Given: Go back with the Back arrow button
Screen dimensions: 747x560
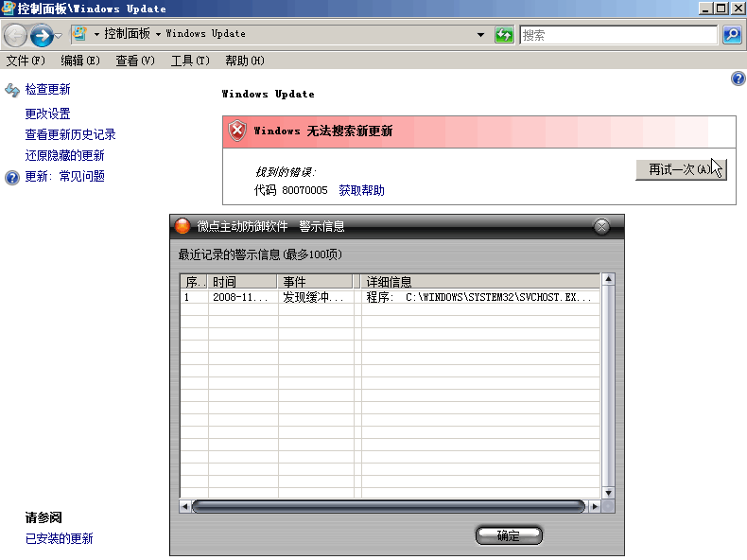Looking at the screenshot, I should coord(15,35).
